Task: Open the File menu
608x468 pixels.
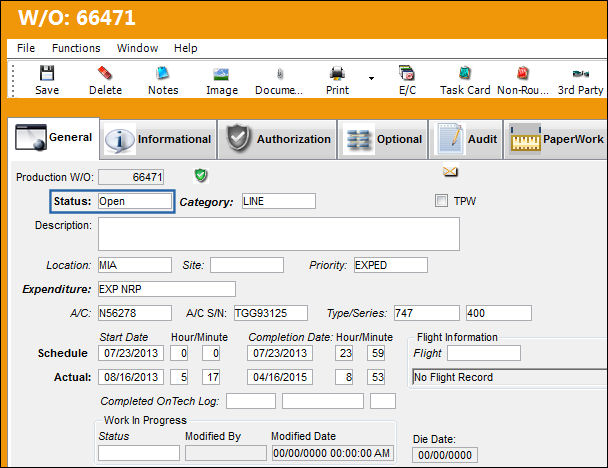Action: click(x=26, y=48)
